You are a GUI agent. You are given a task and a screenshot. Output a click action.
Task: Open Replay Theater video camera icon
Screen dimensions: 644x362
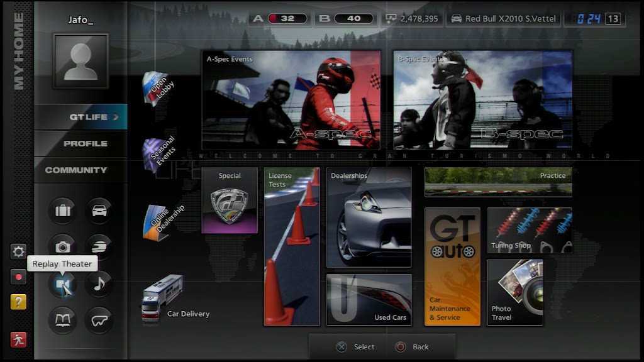(62, 284)
